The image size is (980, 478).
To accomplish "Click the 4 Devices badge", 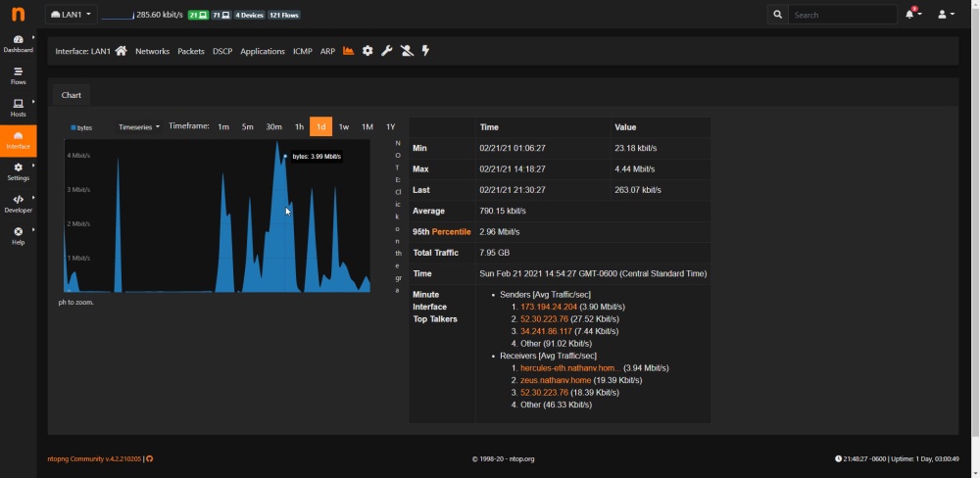I will point(249,15).
